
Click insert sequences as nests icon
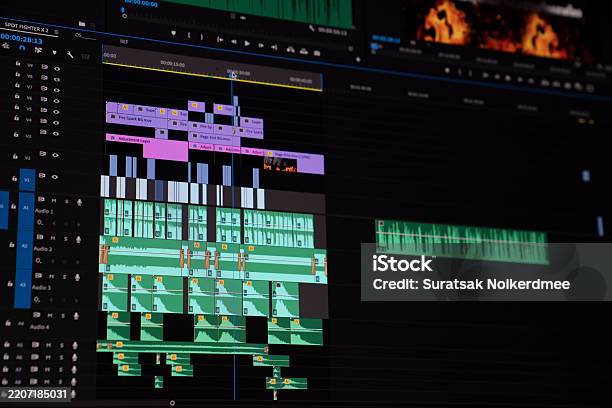(x=6, y=46)
